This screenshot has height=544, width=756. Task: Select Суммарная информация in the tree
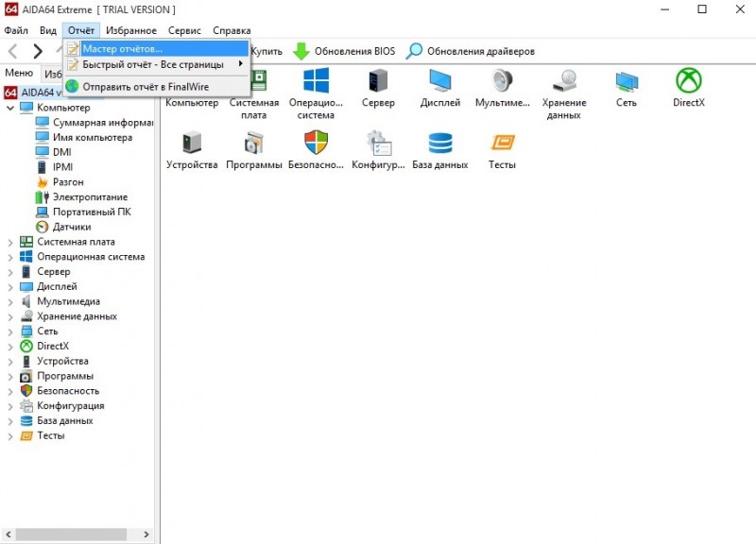pos(103,123)
